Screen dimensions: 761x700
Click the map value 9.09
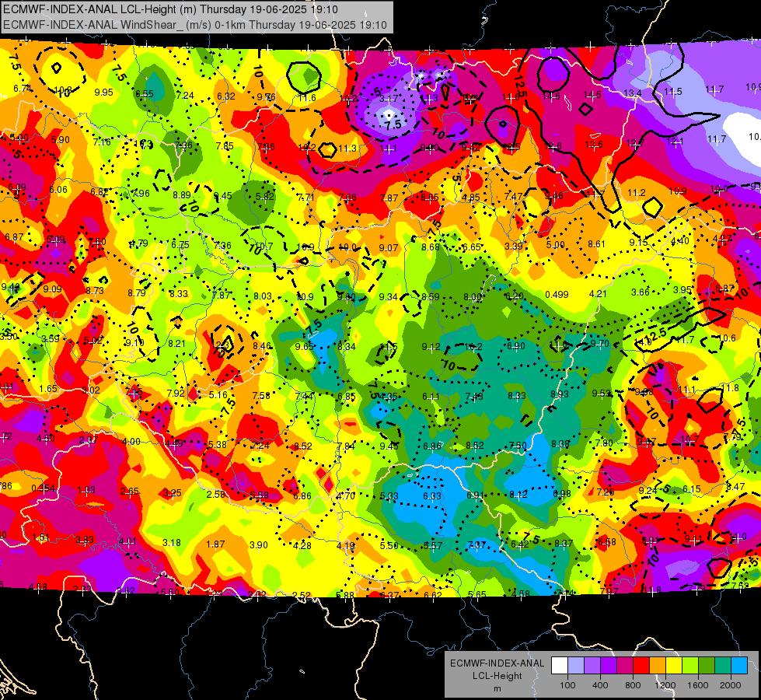[x=52, y=289]
